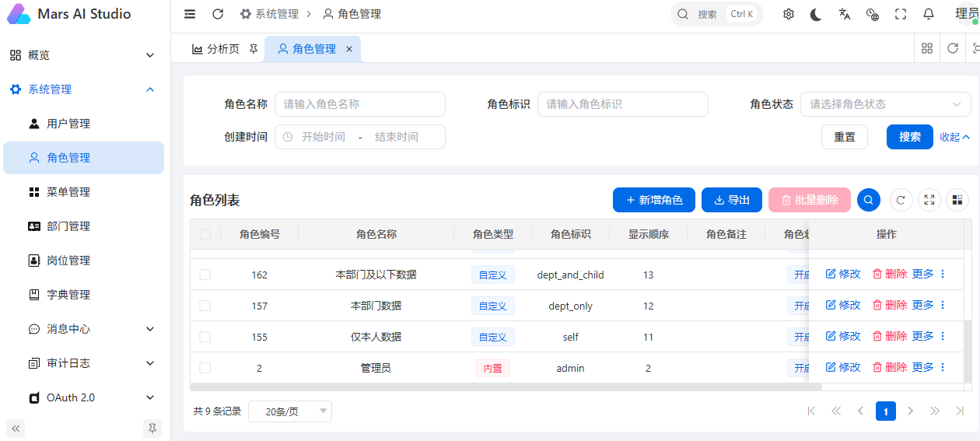Image resolution: width=980 pixels, height=441 pixels.
Task: Toggle sidebar menu hamburger icon
Action: 190,14
